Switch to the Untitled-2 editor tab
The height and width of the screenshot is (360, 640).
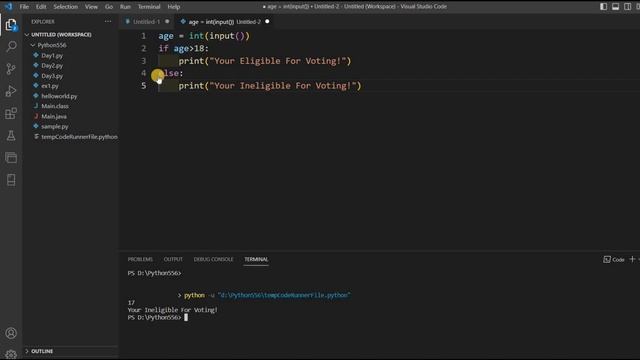(x=224, y=22)
